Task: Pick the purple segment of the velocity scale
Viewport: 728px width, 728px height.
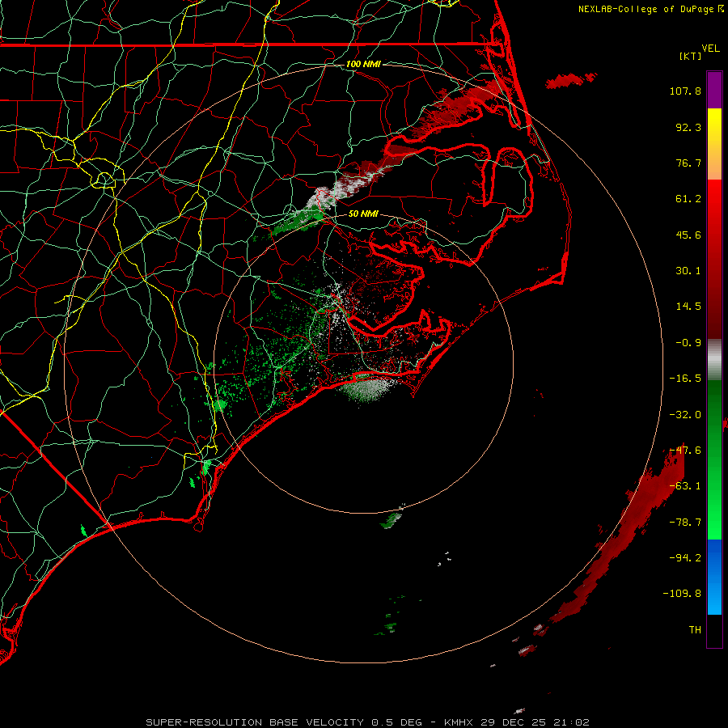Action: (x=714, y=90)
